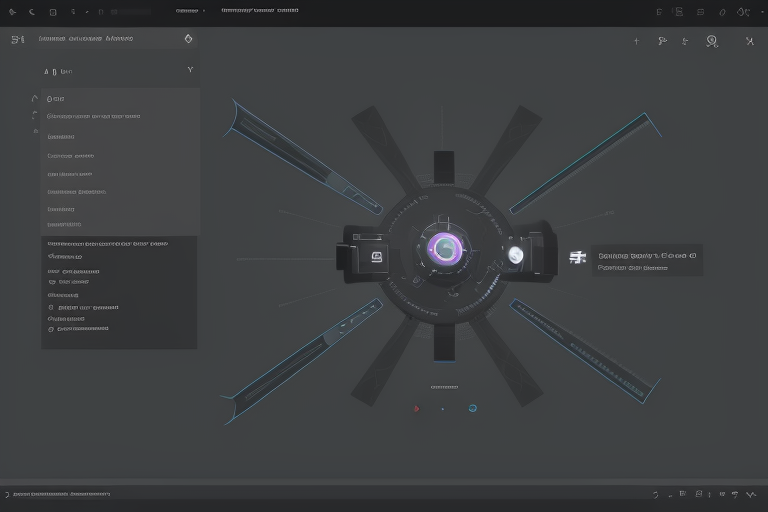
Task: Select the long title tab in the top bar
Action: click(259, 11)
